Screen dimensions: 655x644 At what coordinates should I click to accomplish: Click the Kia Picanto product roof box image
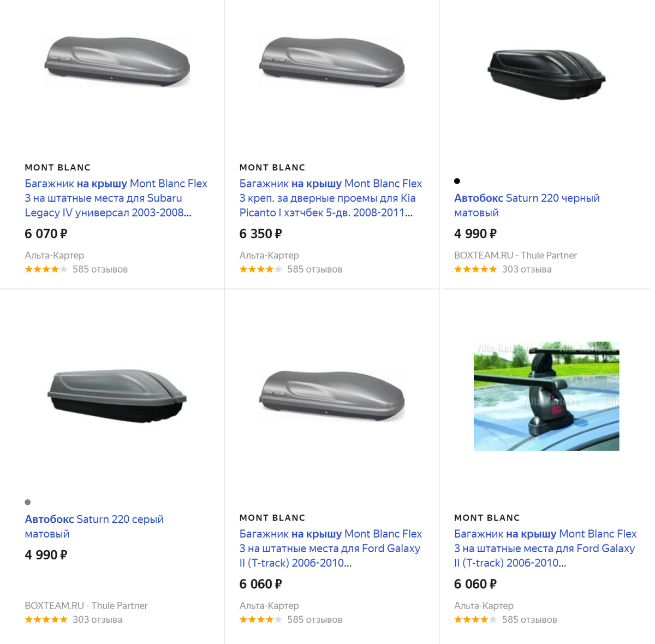[x=331, y=62]
